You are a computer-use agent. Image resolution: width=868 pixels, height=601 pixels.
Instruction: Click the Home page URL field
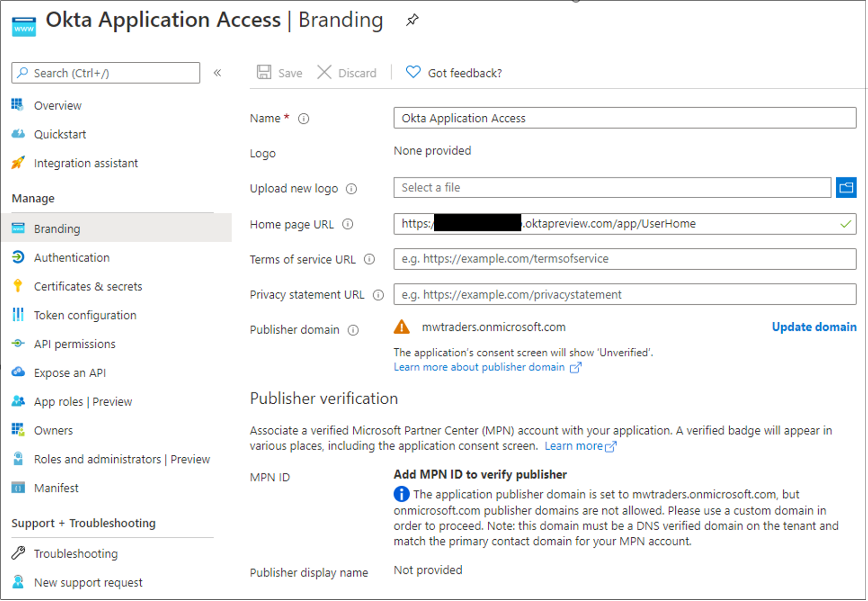click(625, 224)
